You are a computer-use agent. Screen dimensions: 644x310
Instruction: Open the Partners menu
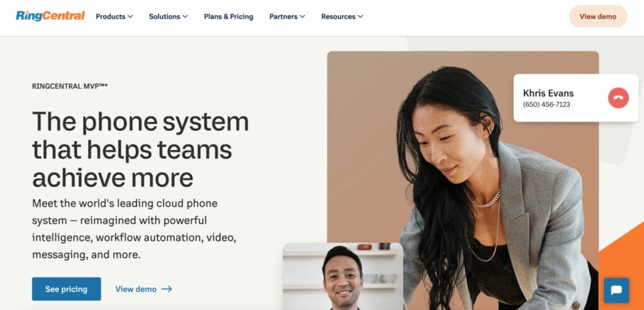click(x=283, y=17)
